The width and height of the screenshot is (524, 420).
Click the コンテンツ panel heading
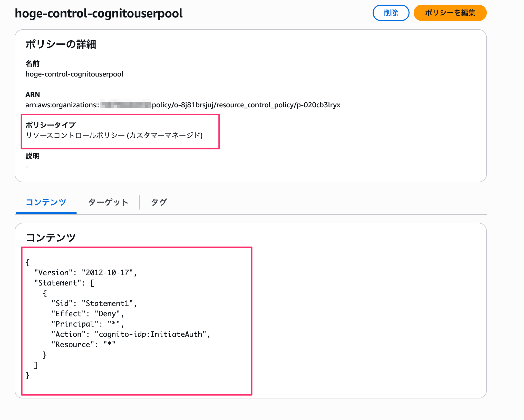(51, 237)
